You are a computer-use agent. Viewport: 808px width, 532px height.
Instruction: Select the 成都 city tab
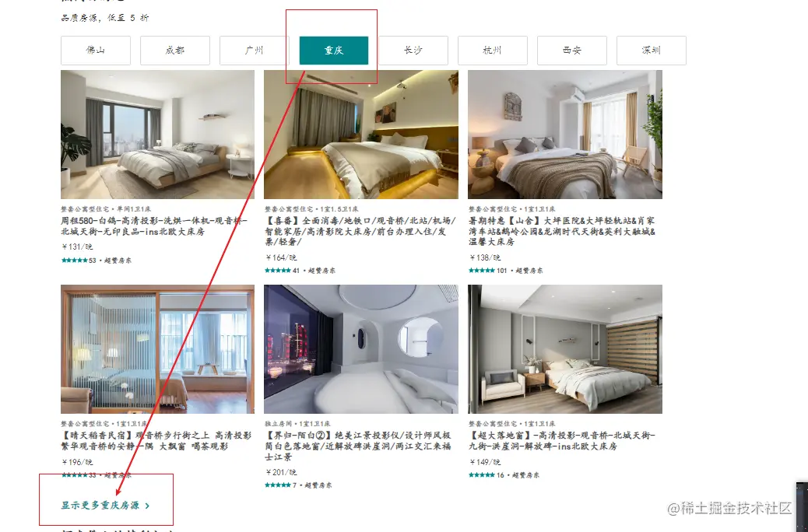174,51
